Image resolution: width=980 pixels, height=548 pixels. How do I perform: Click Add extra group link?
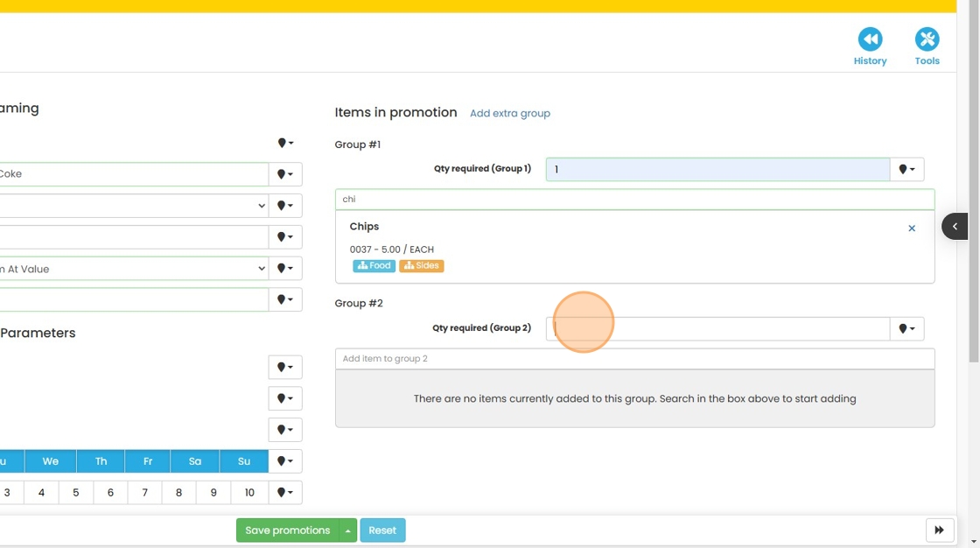point(510,114)
